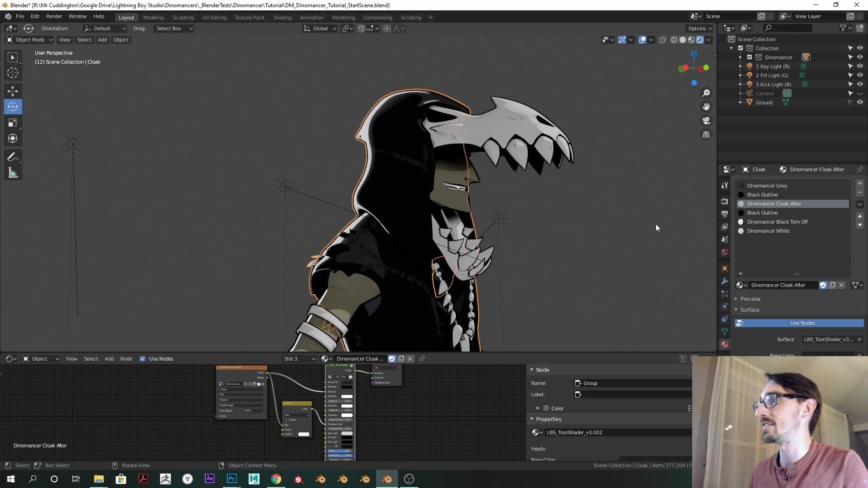
Task: Select the Move tool in the viewport toolbar
Action: click(x=13, y=91)
